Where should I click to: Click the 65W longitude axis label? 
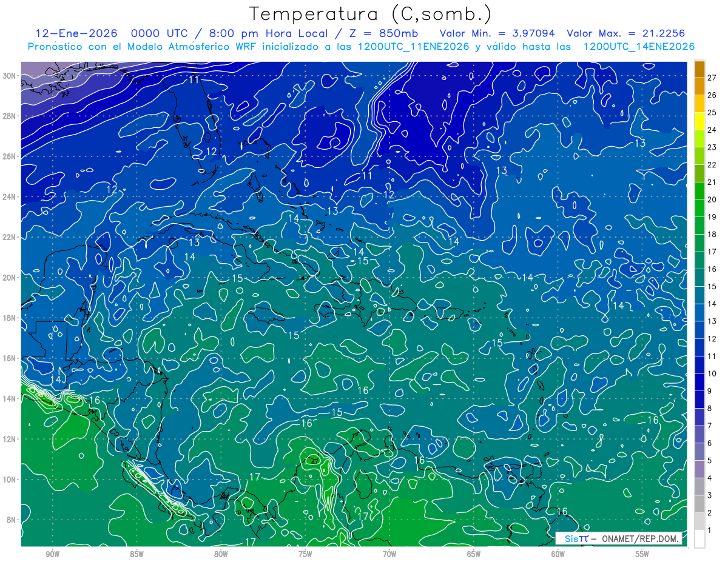pyautogui.click(x=474, y=554)
